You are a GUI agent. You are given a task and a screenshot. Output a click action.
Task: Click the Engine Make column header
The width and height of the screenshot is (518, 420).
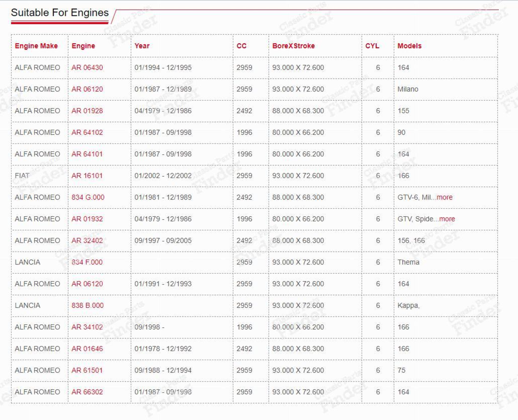[36, 46]
